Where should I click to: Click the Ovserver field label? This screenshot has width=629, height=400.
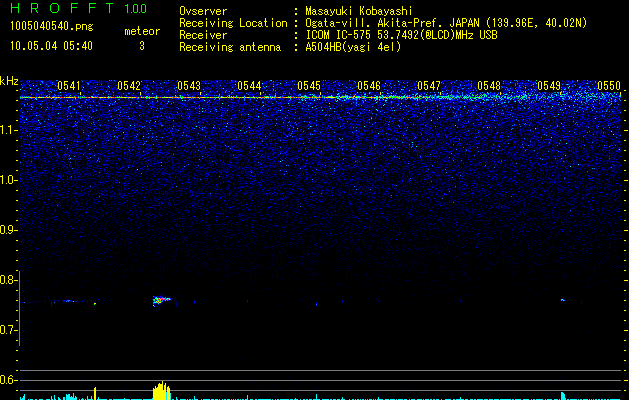tap(203, 11)
